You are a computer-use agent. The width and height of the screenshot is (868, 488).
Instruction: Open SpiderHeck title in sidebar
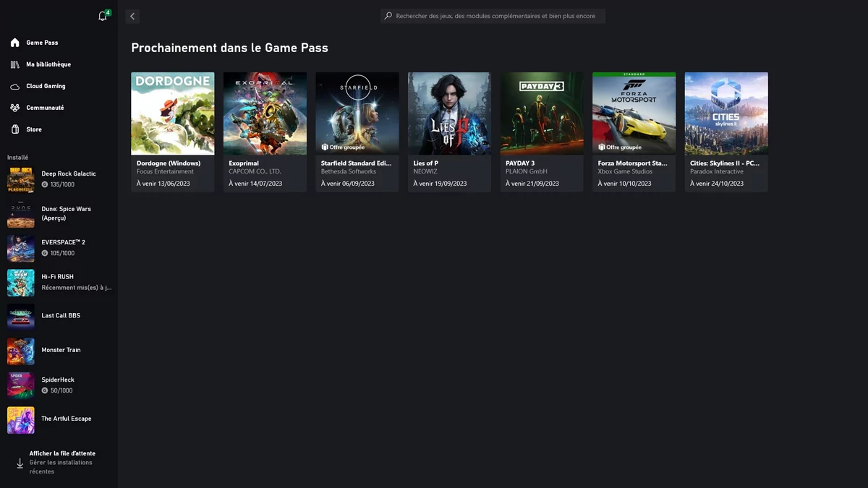(58, 380)
